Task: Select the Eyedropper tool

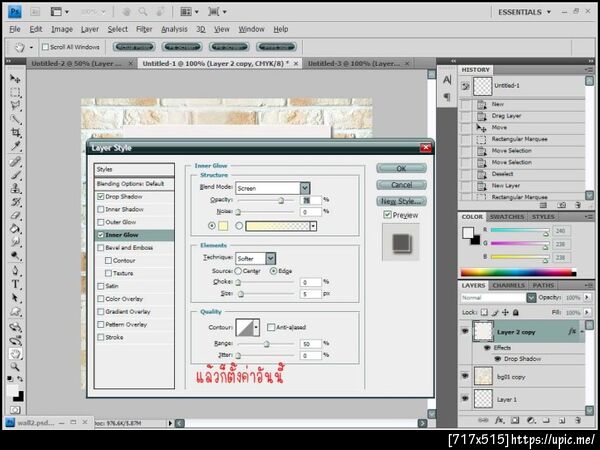Action: click(x=15, y=146)
